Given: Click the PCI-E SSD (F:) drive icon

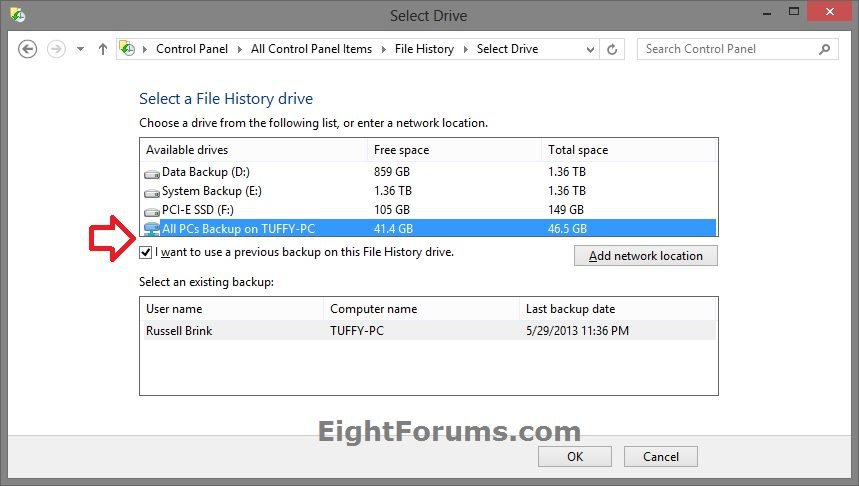Looking at the screenshot, I should click(x=151, y=210).
